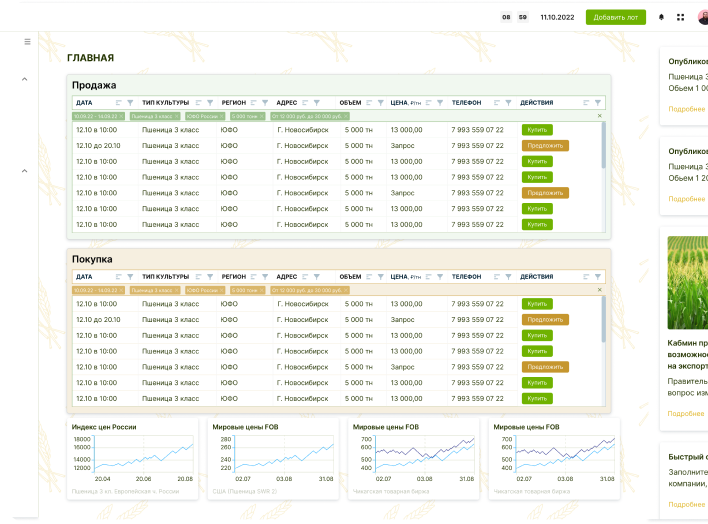This screenshot has height=524, width=708.
Task: Filter Продажа table by ЦЕНА
Action: pyautogui.click(x=440, y=103)
